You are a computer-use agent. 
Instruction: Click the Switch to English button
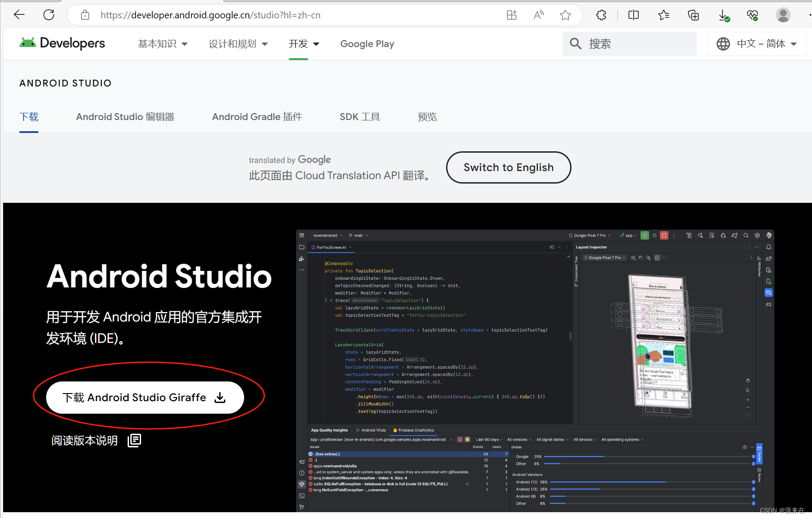coord(508,167)
